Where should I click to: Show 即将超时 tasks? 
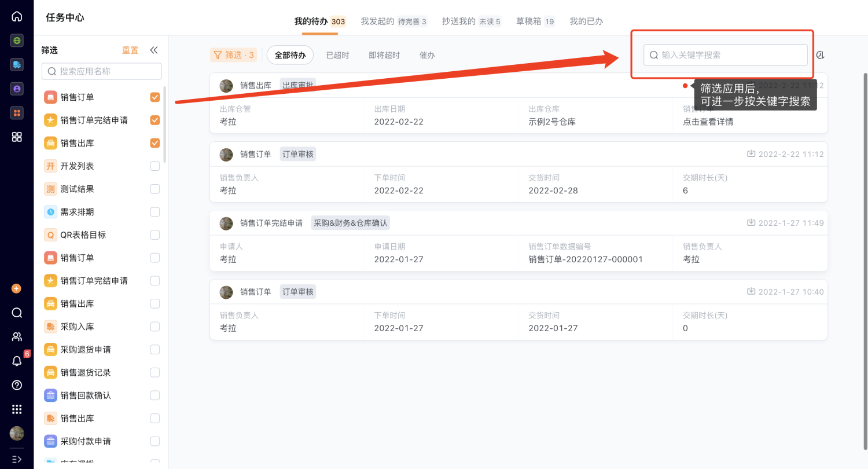point(384,55)
